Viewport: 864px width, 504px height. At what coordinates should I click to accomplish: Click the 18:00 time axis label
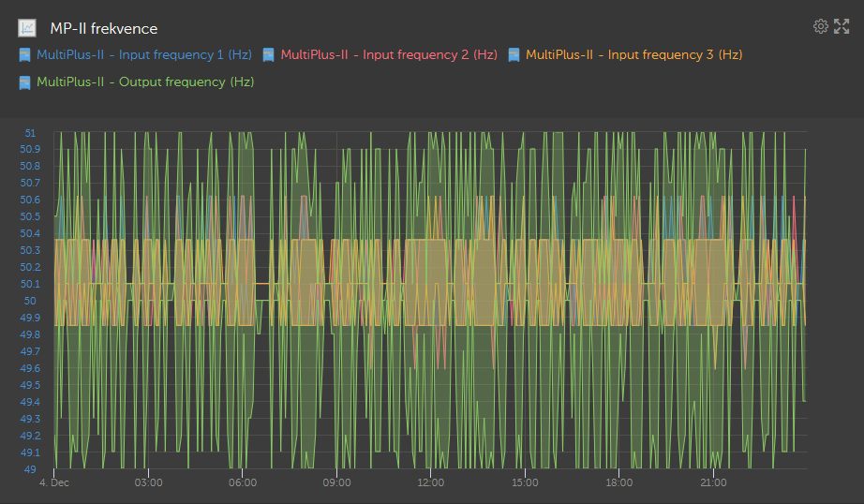pos(619,483)
